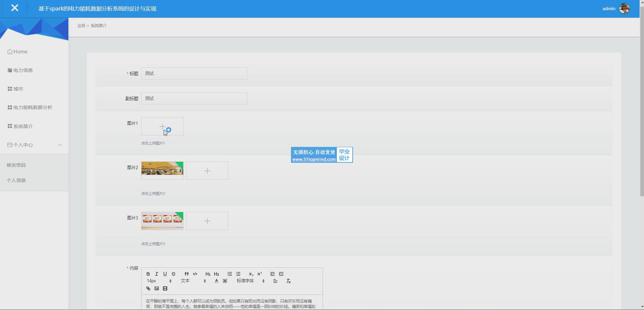This screenshot has width=644, height=310.
Task: Toggle bold formatting in the editor
Action: (148, 274)
